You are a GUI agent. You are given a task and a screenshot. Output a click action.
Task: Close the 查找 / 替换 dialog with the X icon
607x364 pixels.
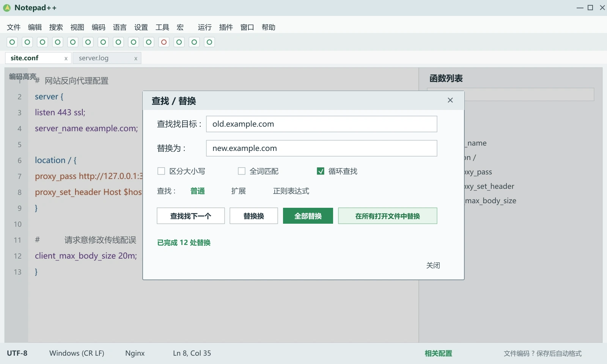tap(450, 100)
